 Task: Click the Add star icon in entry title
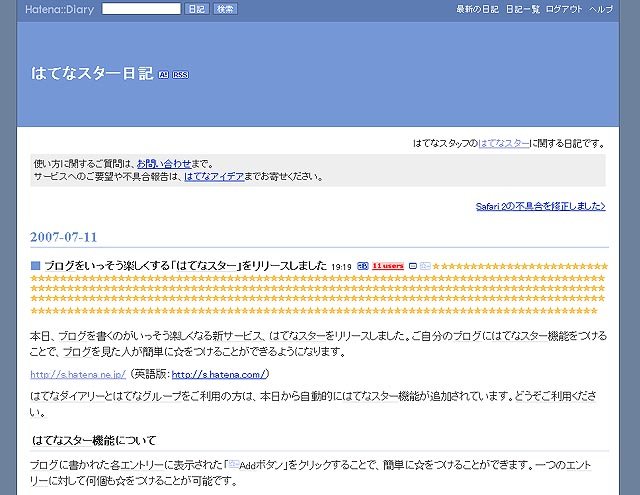click(x=425, y=266)
